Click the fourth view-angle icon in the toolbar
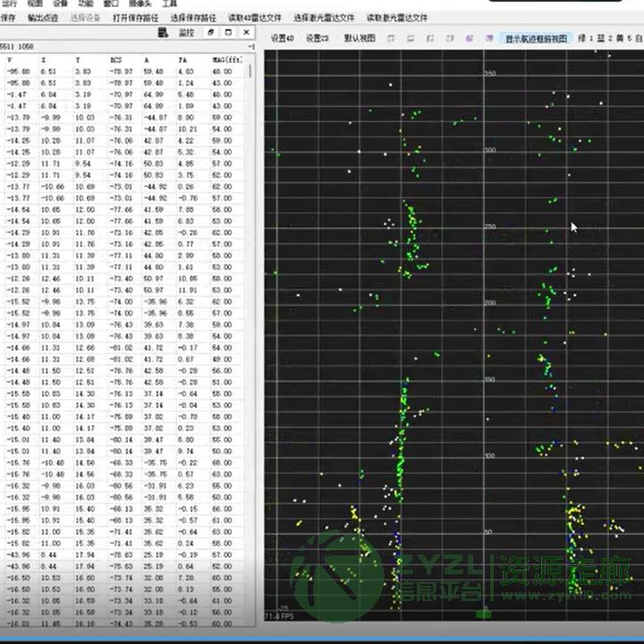Screen dimensions: 644x644 click(x=451, y=38)
